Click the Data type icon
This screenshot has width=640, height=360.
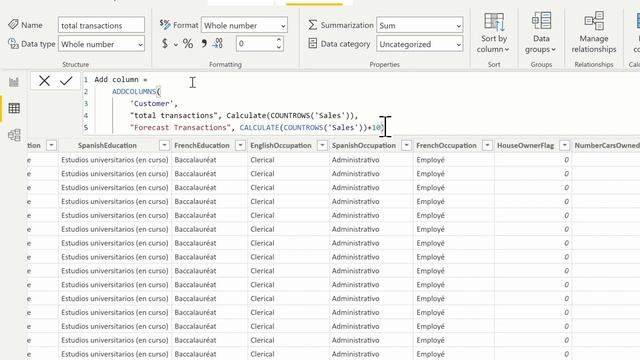13,43
